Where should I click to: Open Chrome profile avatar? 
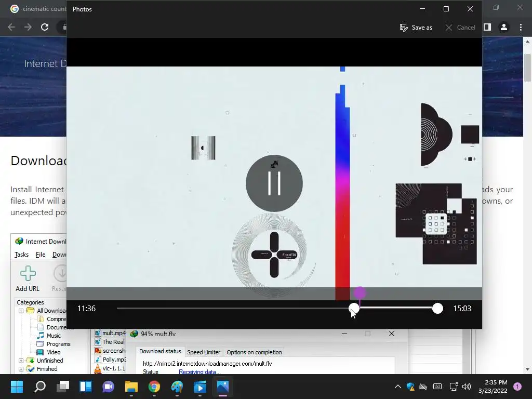[504, 27]
